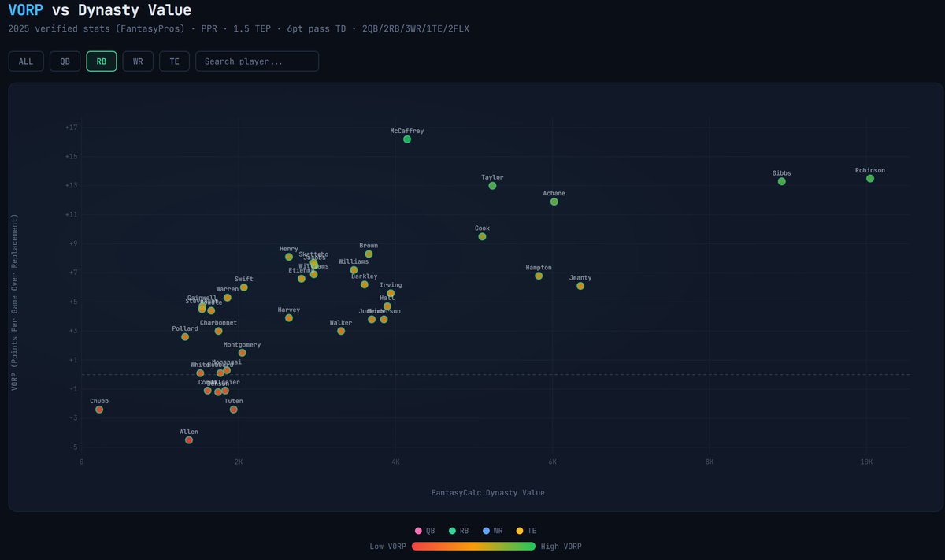
Task: Click the +17 y-axis tick label
Action: pyautogui.click(x=71, y=128)
